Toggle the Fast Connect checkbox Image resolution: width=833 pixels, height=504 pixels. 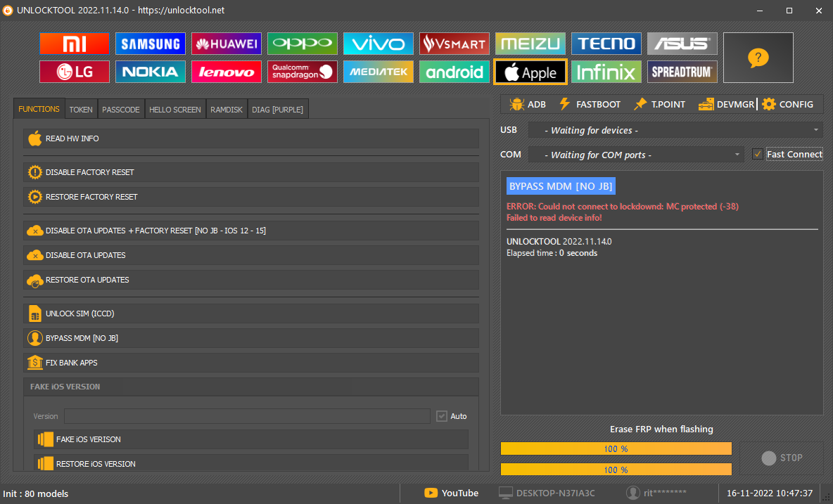tap(758, 155)
